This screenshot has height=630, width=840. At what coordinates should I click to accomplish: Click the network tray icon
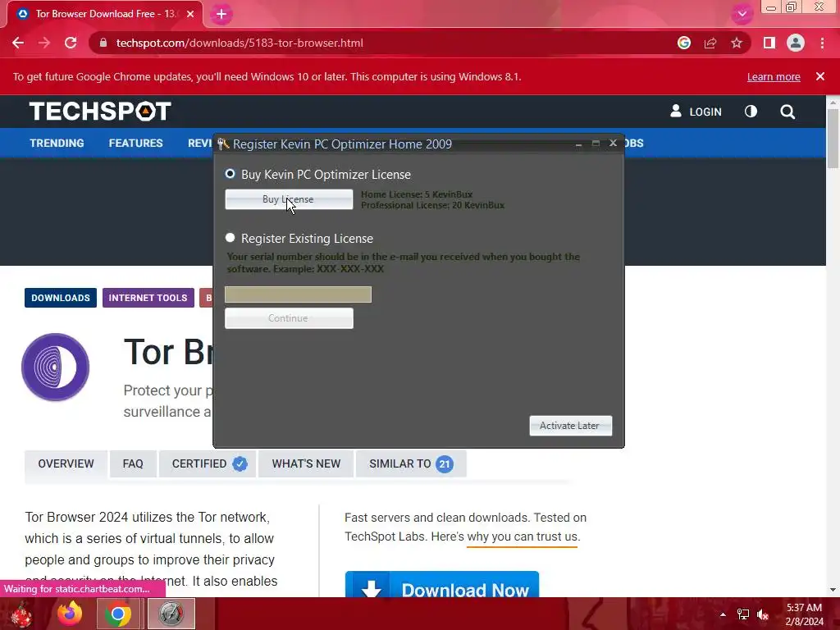click(x=743, y=614)
